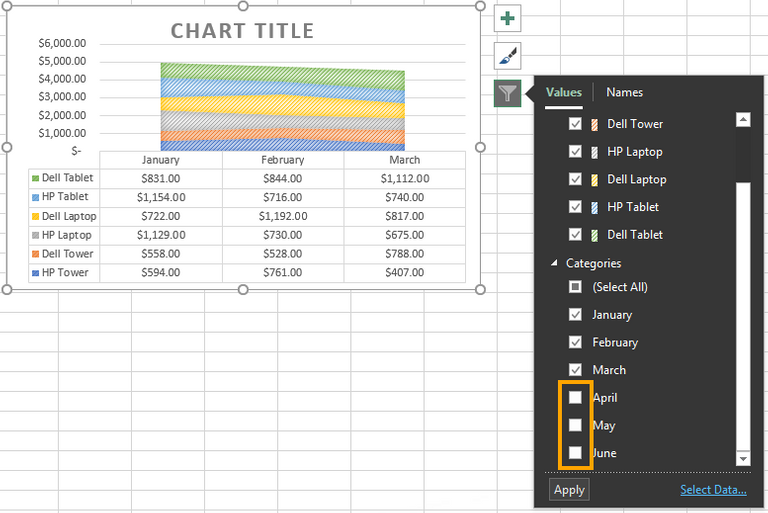768x513 pixels.
Task: Click the $6,000.00 vertical axis label
Action: 62,44
